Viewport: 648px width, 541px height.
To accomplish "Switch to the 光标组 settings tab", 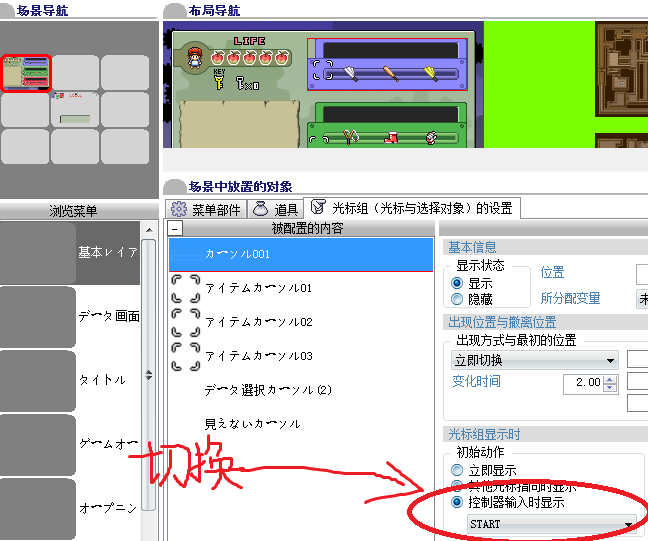I will coord(412,208).
